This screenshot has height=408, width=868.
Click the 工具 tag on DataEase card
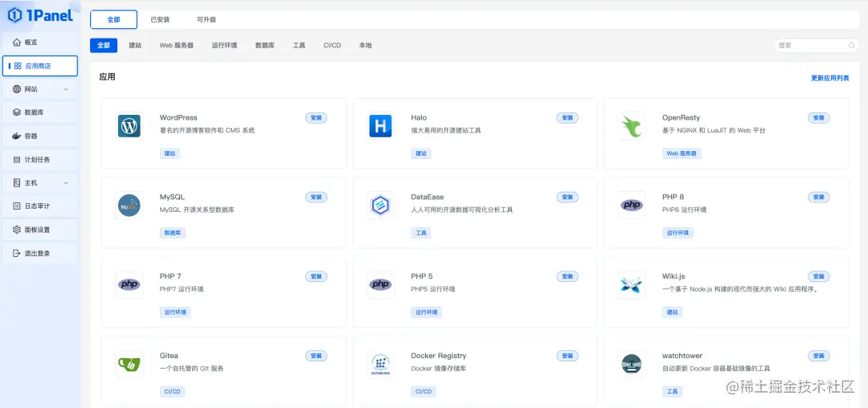pyautogui.click(x=421, y=233)
